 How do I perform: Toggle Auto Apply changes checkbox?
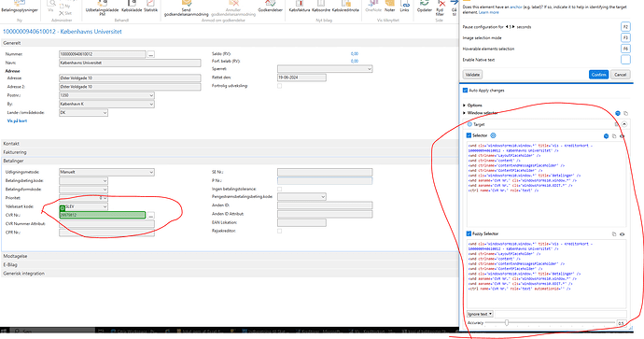pyautogui.click(x=465, y=91)
